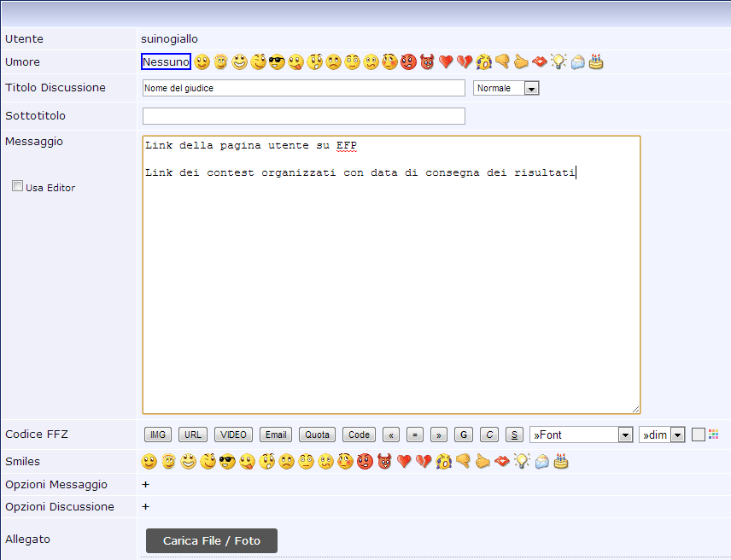Choose the angel halo face in Umore row

[x=220, y=62]
